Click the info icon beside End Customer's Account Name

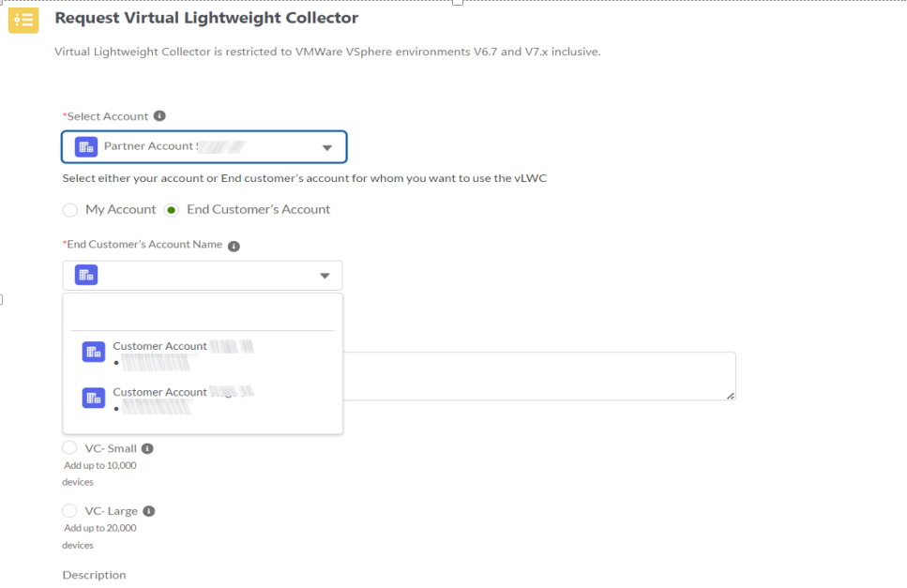tap(234, 246)
